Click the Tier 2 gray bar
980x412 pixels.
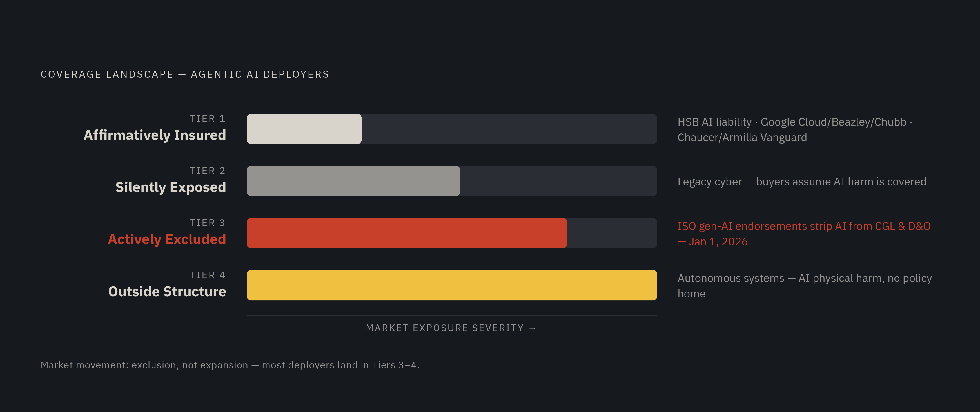353,181
